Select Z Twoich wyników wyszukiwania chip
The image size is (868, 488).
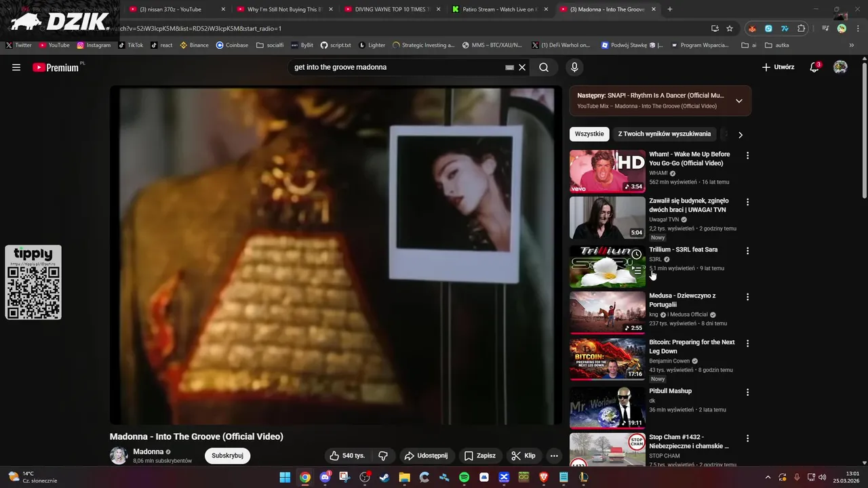click(665, 134)
